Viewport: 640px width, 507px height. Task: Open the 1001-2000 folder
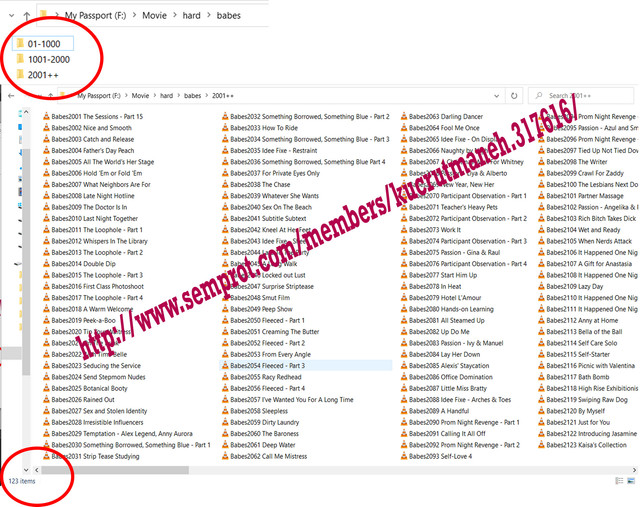[43, 60]
